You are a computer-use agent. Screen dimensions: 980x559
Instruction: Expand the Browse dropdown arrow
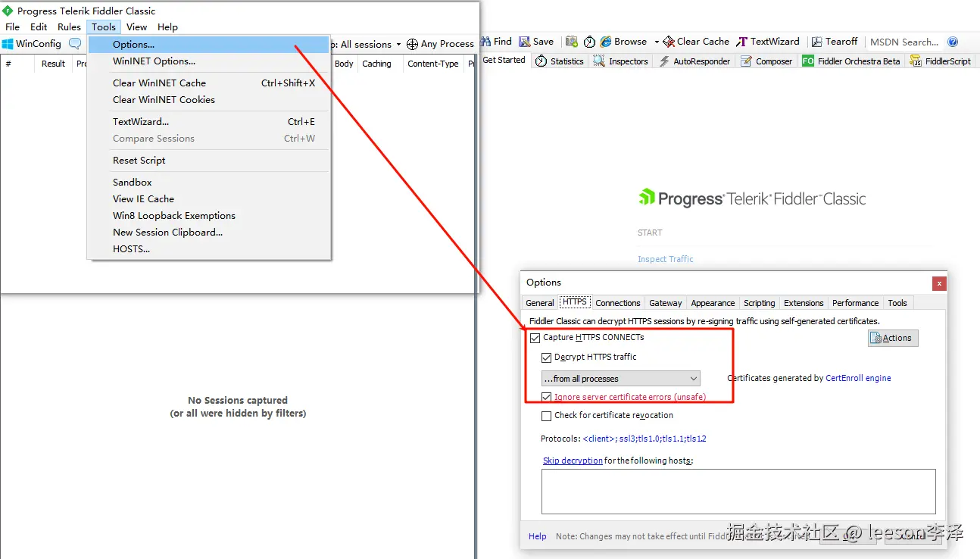coord(657,42)
